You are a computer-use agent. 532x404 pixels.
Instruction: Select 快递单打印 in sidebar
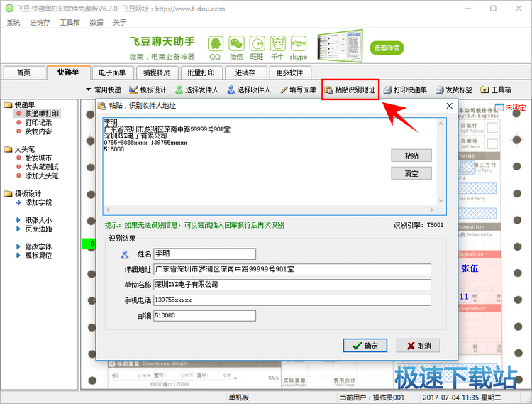(x=42, y=114)
